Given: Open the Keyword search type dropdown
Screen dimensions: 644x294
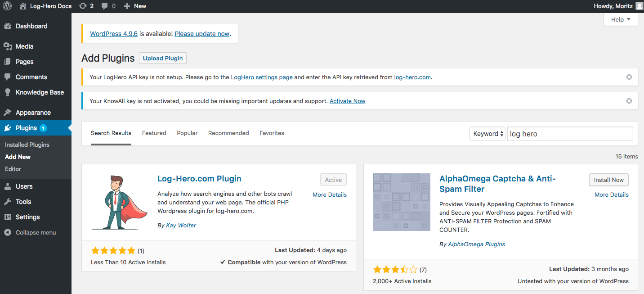Looking at the screenshot, I should point(487,134).
